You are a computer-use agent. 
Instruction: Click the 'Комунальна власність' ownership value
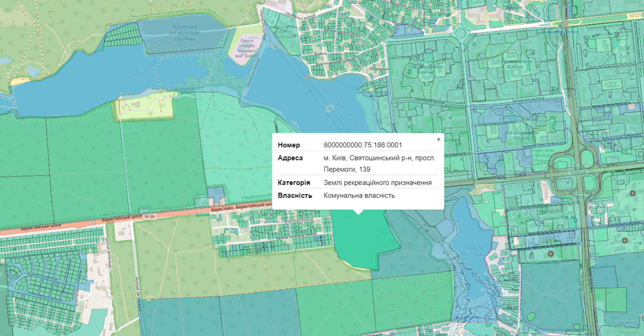[x=359, y=196]
